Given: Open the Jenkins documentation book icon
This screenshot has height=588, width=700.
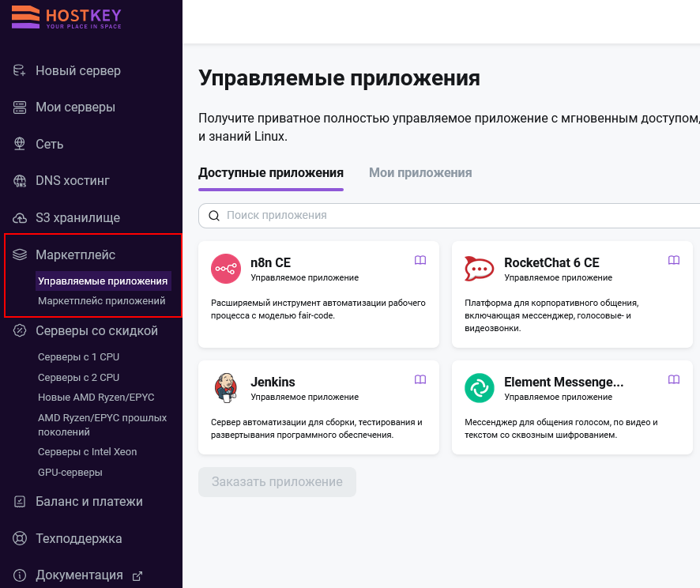Looking at the screenshot, I should (420, 379).
